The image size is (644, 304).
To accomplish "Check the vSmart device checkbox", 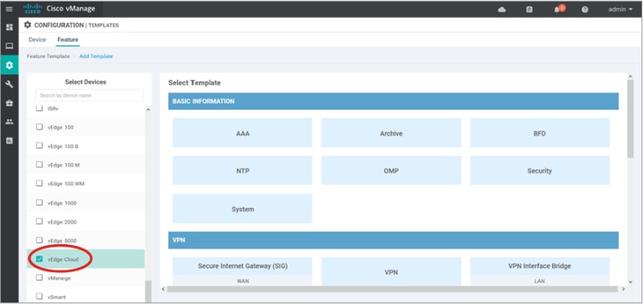I will (x=39, y=296).
